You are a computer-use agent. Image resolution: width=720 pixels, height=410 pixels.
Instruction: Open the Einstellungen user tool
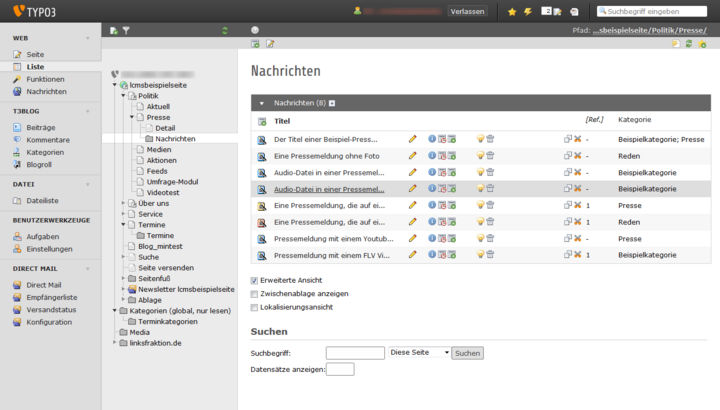[49, 249]
